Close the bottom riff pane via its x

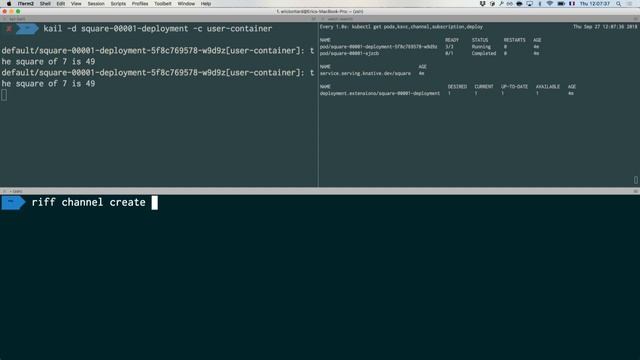pyautogui.click(x=4, y=191)
